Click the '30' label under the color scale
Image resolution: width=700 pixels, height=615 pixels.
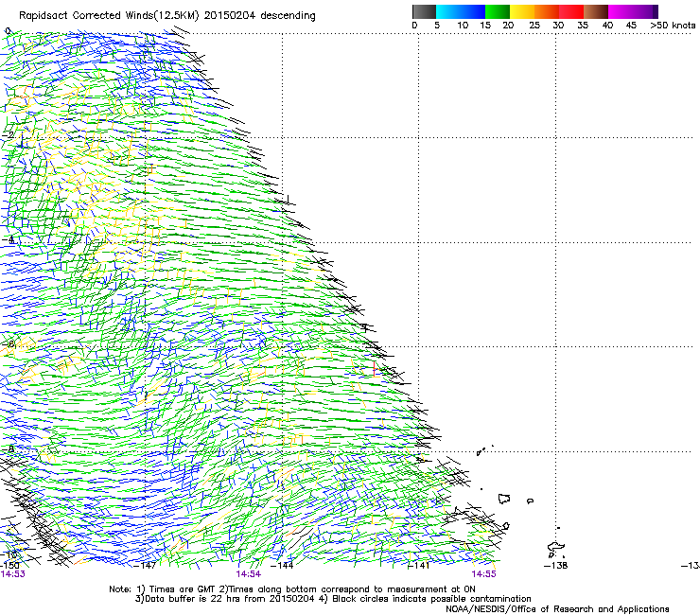click(x=558, y=26)
